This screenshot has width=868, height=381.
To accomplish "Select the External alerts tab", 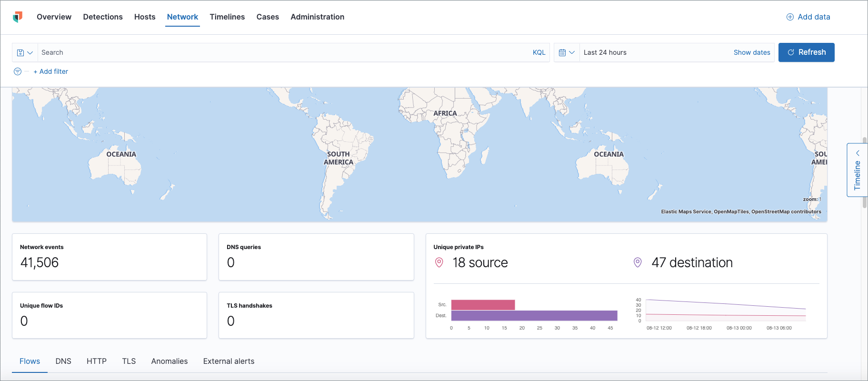I will click(x=229, y=361).
